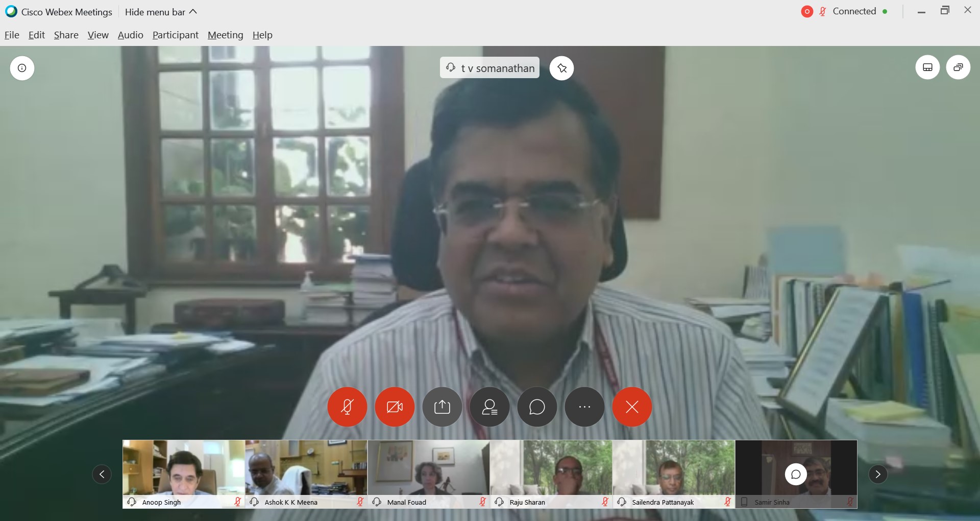Screen dimensions: 980x521
Task: Click Ashok K K Meena's muted mic icon
Action: [360, 502]
